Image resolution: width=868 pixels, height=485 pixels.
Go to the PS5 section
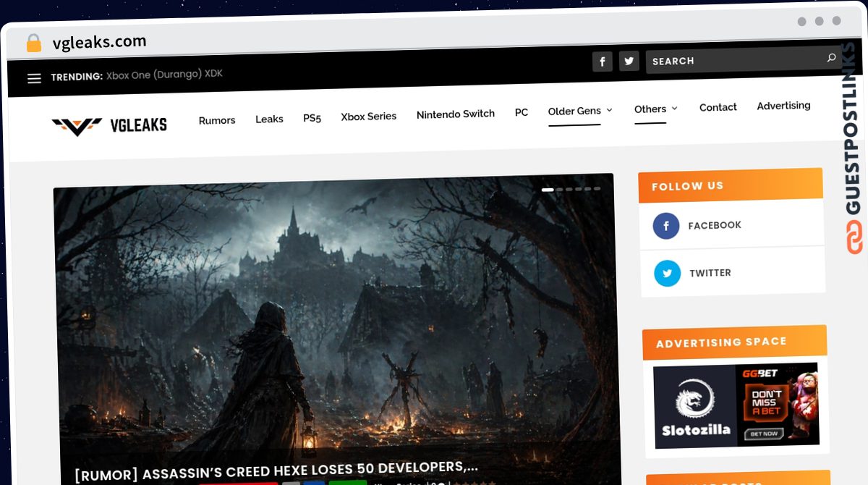coord(312,117)
